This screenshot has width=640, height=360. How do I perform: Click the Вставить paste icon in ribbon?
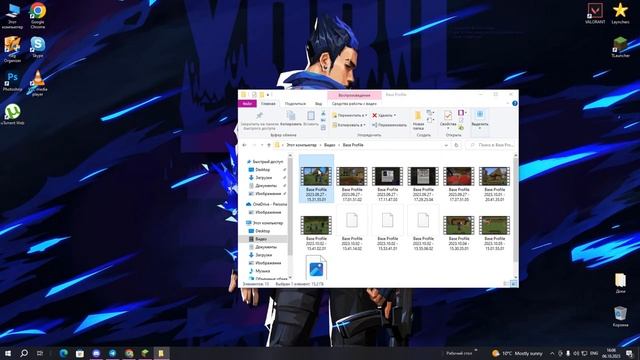(x=311, y=116)
